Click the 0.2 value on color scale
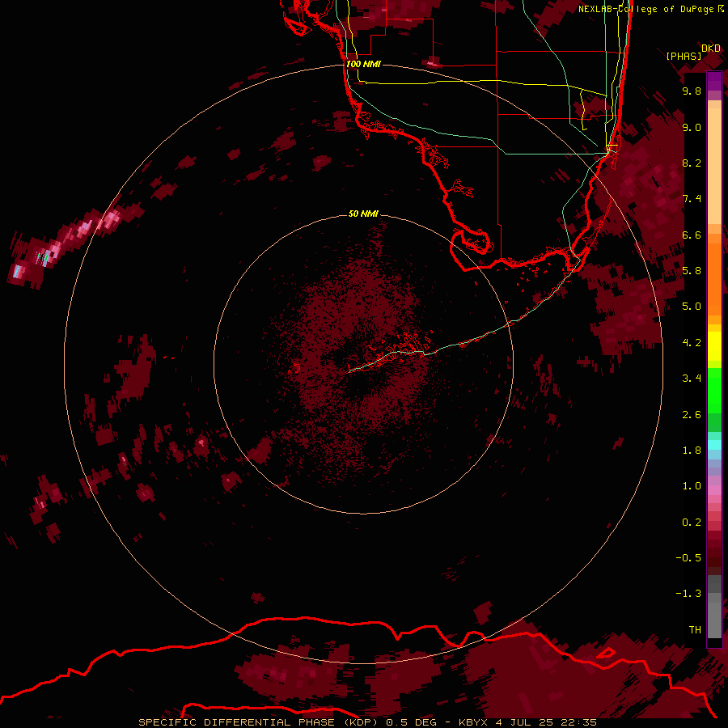The width and height of the screenshot is (728, 728). [692, 523]
